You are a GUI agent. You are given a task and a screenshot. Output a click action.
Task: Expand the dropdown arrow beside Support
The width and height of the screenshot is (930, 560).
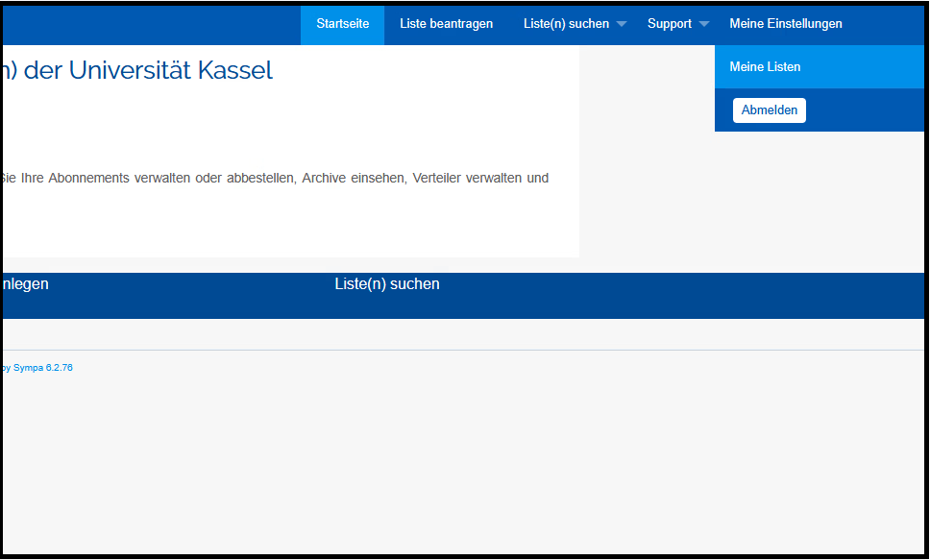tap(704, 24)
